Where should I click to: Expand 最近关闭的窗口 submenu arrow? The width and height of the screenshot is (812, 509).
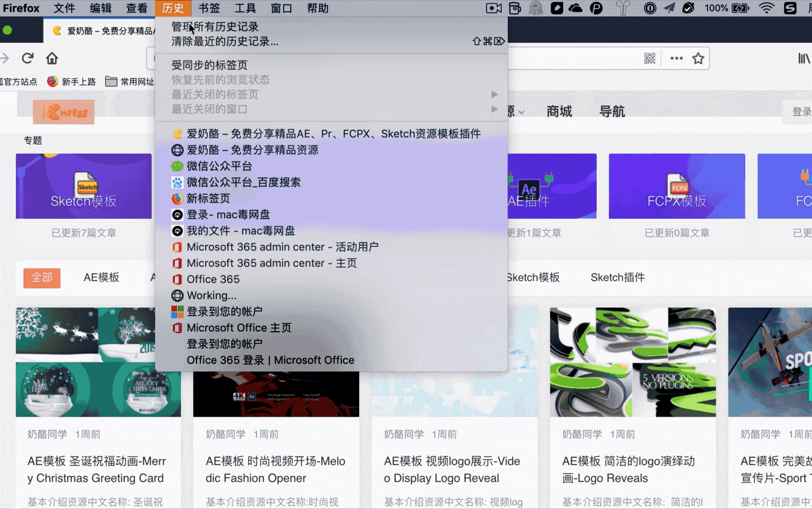tap(494, 109)
